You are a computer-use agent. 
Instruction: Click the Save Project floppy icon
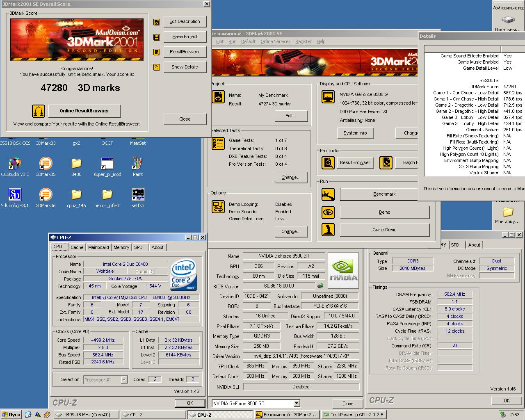(157, 37)
